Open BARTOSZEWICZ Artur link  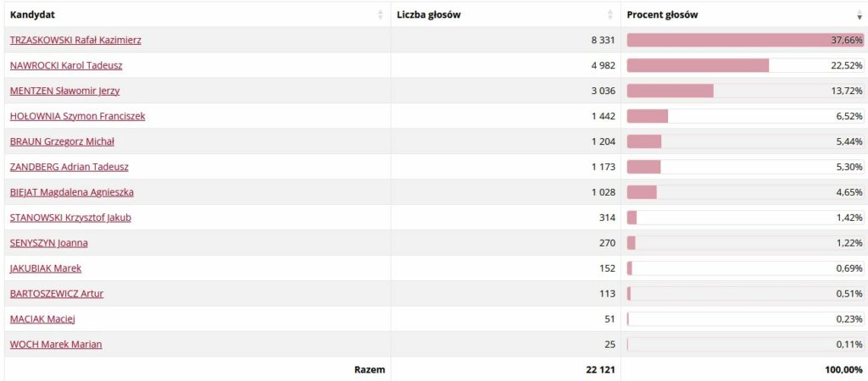pyautogui.click(x=57, y=294)
